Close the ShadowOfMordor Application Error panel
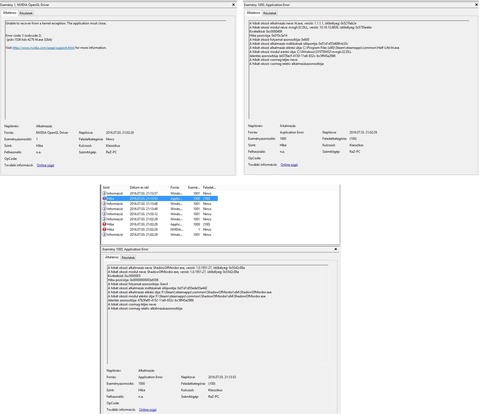480x414 pixels. point(336,249)
